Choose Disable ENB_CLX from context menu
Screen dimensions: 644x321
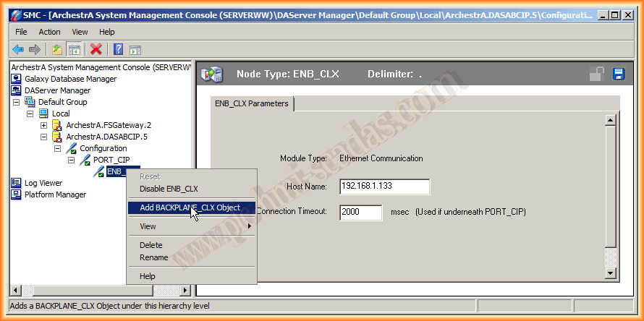169,189
